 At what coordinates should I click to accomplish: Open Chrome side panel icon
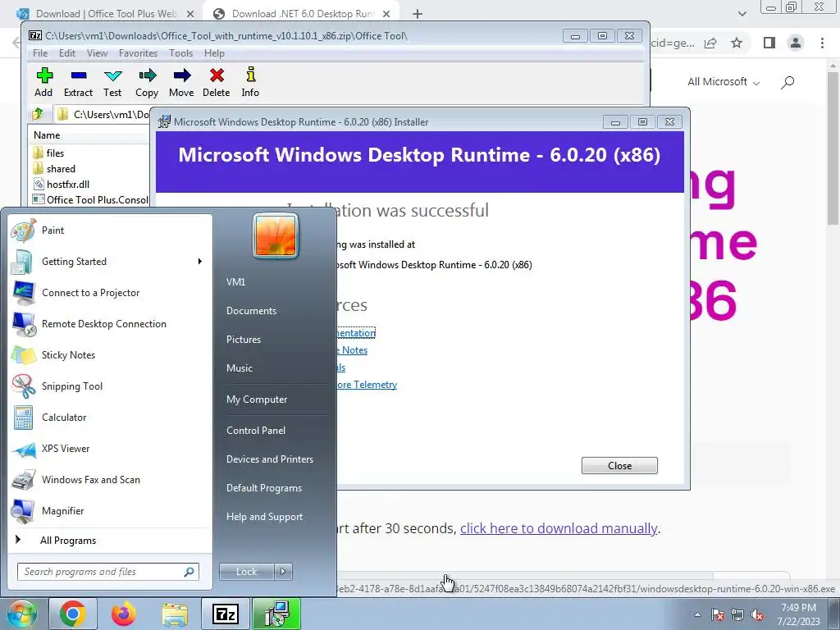point(769,43)
